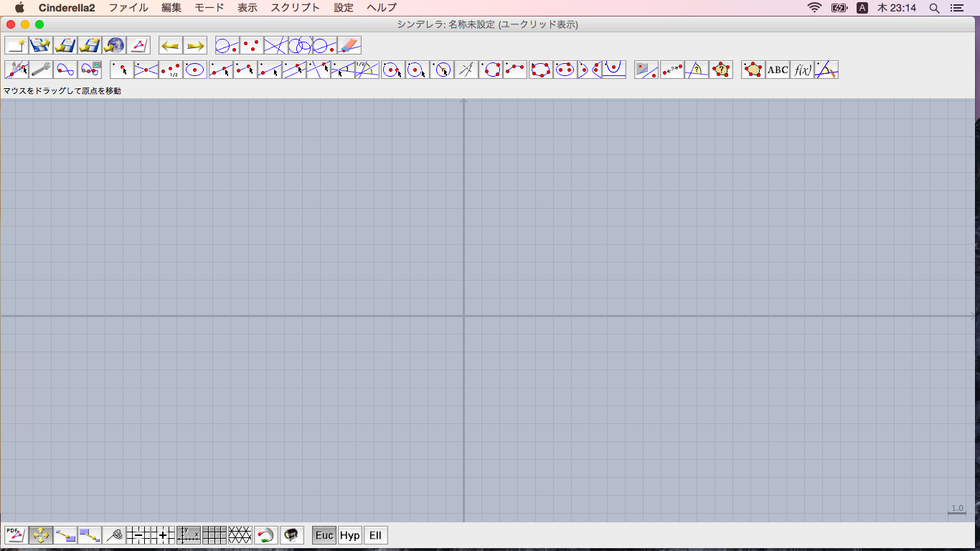Toggle the snap magnet
The width and height of the screenshot is (980, 551).
265,535
